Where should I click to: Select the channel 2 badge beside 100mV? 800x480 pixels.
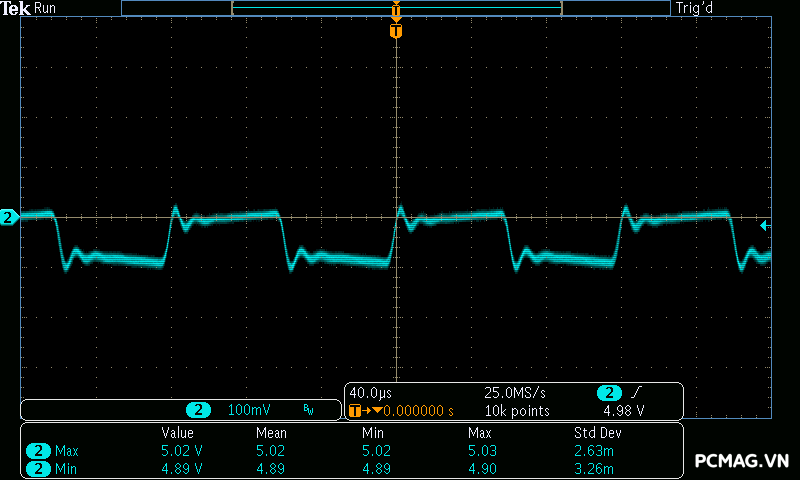(199, 410)
